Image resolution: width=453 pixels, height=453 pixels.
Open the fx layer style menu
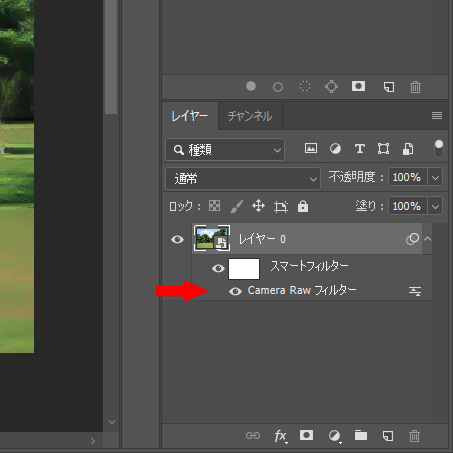pos(280,436)
